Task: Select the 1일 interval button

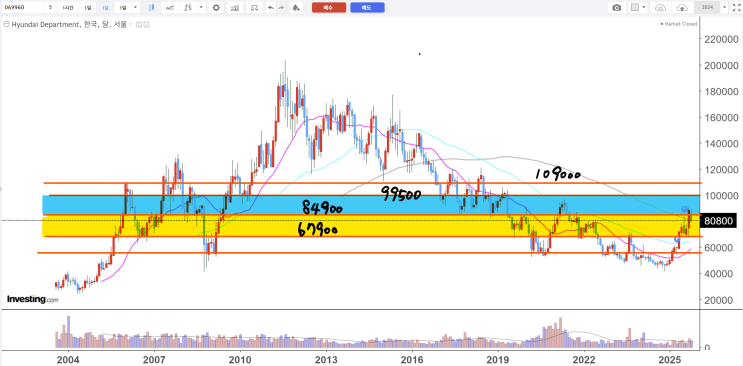Action: (87, 8)
